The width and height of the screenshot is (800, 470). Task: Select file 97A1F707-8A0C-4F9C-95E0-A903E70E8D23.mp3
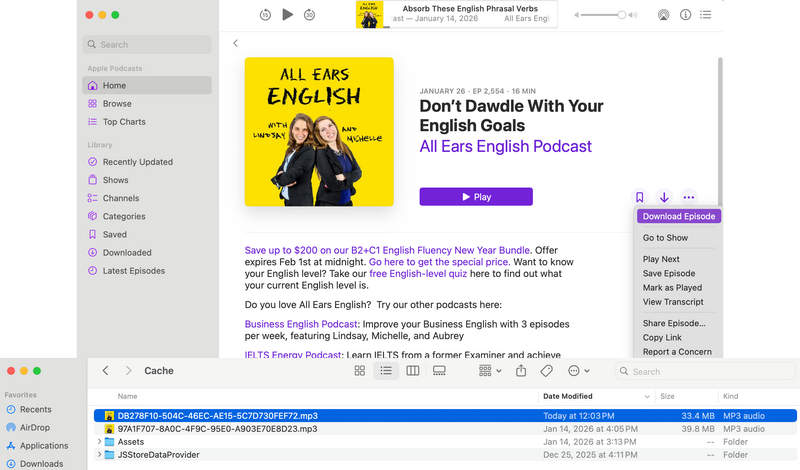click(445, 429)
